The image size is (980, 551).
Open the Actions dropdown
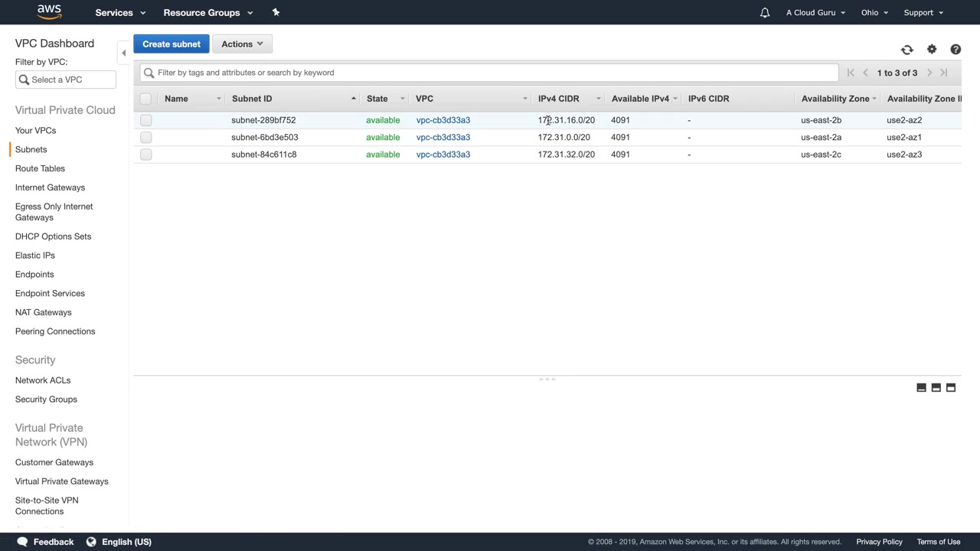pyautogui.click(x=242, y=44)
